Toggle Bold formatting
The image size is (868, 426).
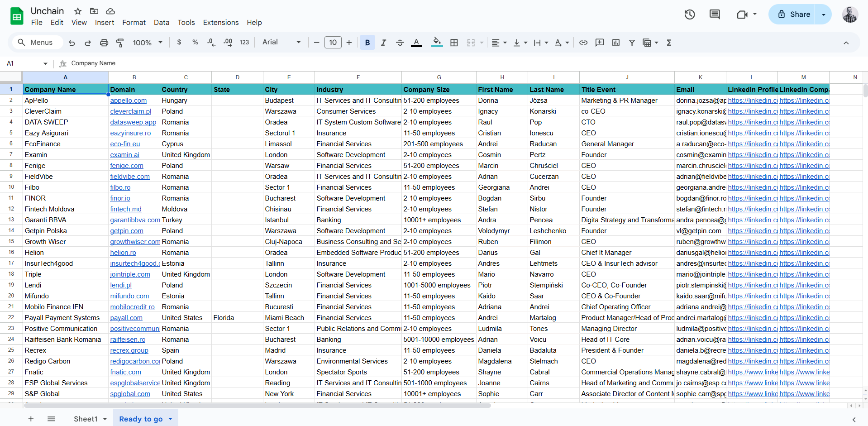coord(367,43)
